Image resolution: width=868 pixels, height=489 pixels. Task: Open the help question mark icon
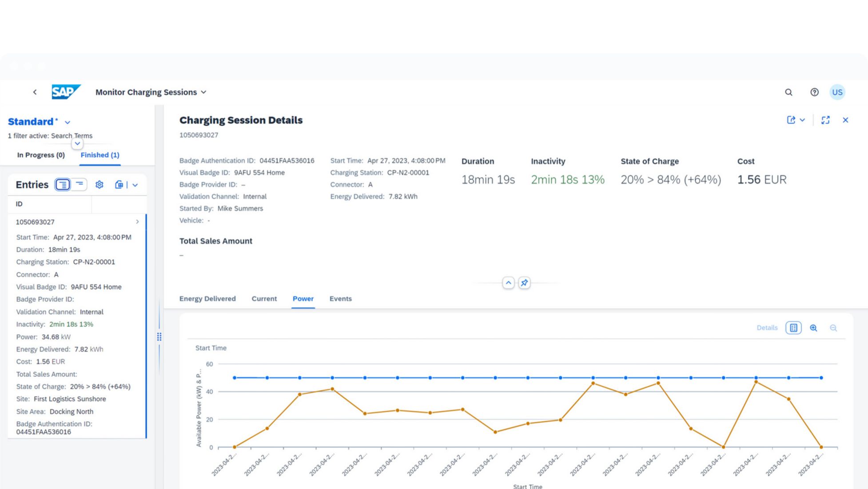pos(814,92)
